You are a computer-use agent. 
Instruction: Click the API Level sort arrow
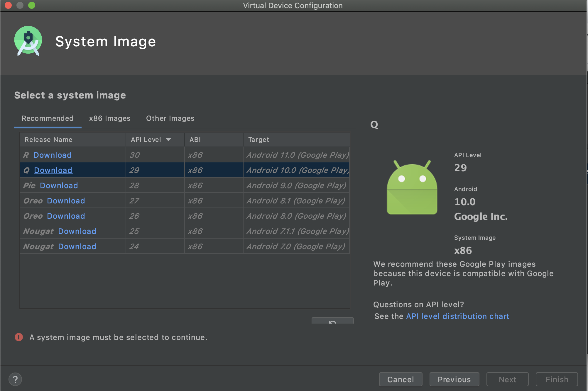click(x=168, y=140)
